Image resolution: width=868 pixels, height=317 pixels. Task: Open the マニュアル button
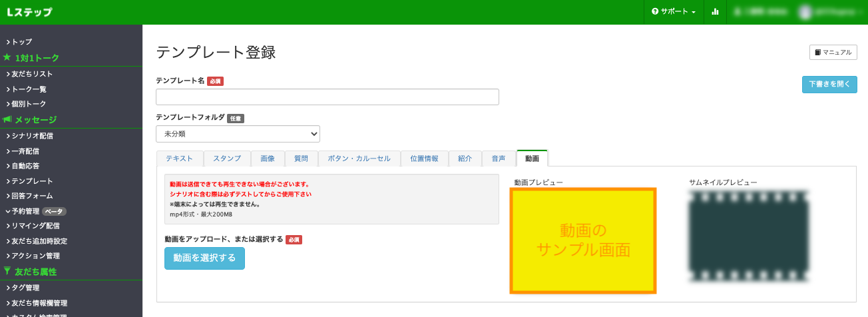[x=833, y=52]
